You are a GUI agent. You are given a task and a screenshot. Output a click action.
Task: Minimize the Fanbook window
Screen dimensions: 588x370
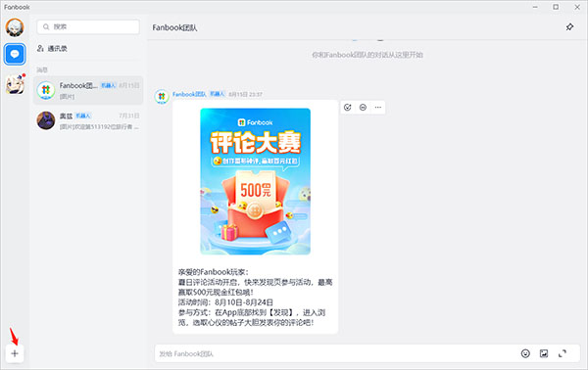pyautogui.click(x=535, y=7)
